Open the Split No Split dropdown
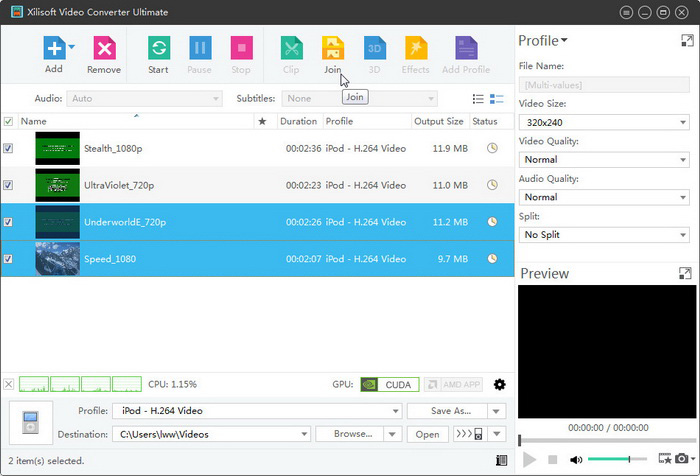The width and height of the screenshot is (700, 476). pyautogui.click(x=604, y=235)
